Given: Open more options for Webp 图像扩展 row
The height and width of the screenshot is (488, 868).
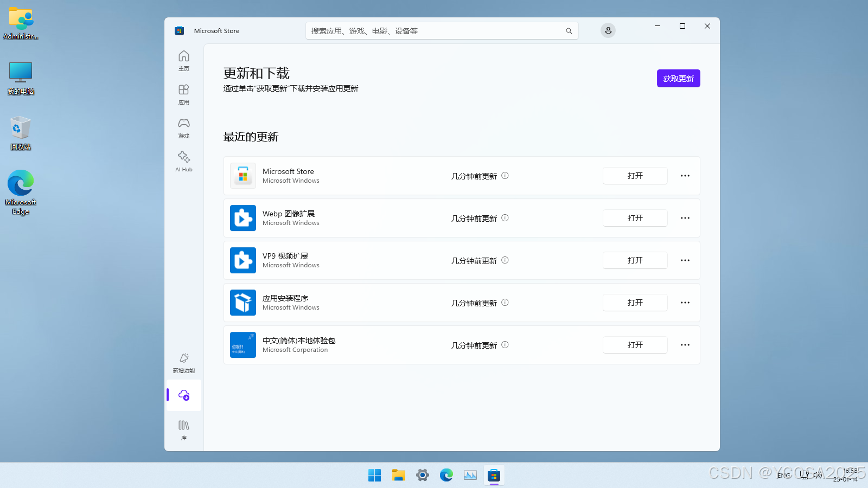Looking at the screenshot, I should (x=685, y=218).
